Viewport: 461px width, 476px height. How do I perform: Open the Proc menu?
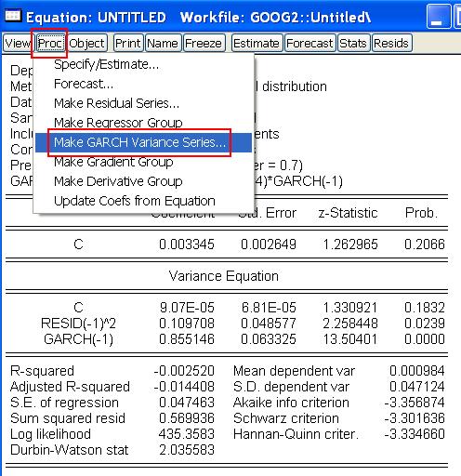pyautogui.click(x=50, y=43)
